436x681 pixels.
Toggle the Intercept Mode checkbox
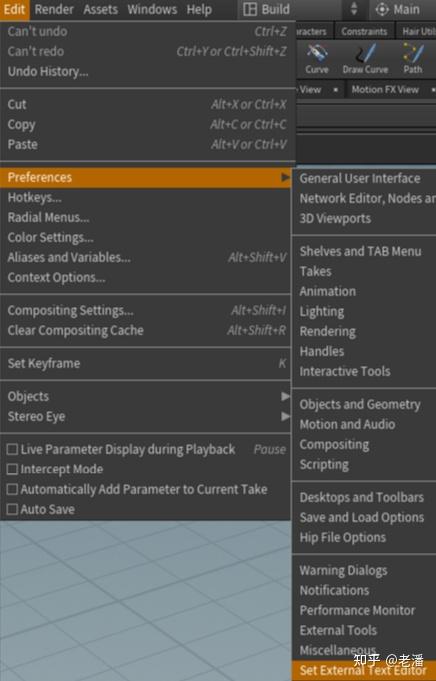[x=13, y=469]
